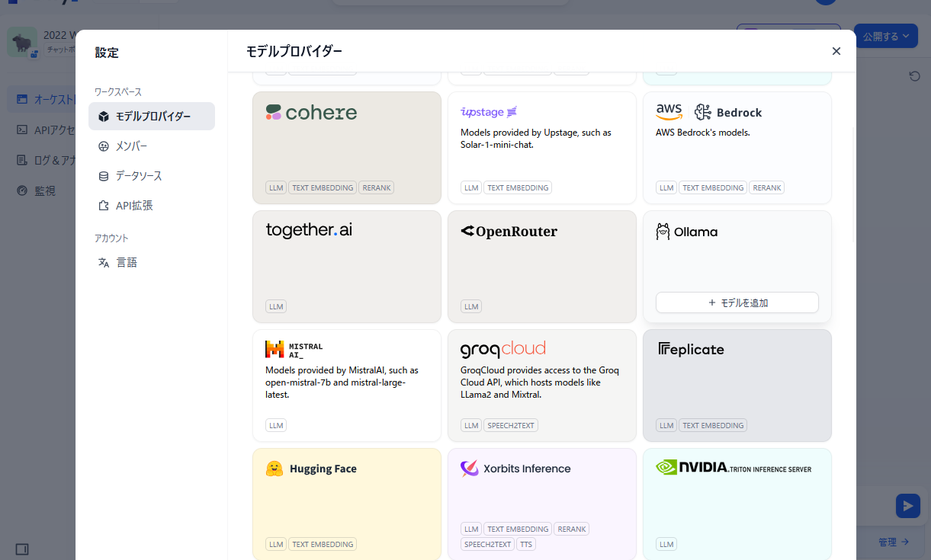Image resolution: width=931 pixels, height=560 pixels.
Task: Click the データソース database icon
Action: click(x=104, y=176)
